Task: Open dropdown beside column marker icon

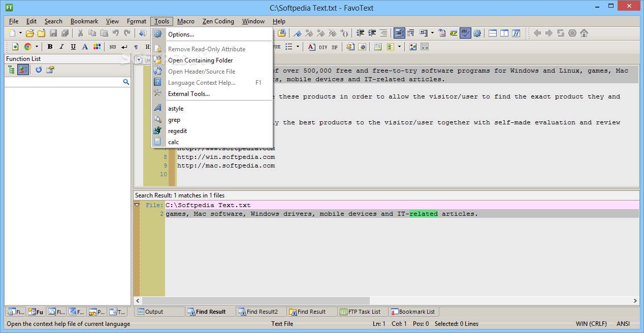Action: click(432, 34)
